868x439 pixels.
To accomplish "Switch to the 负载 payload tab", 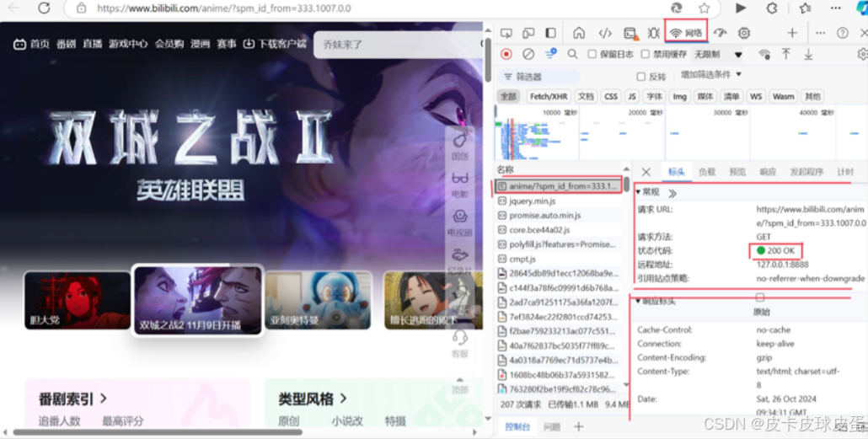I will pyautogui.click(x=707, y=172).
